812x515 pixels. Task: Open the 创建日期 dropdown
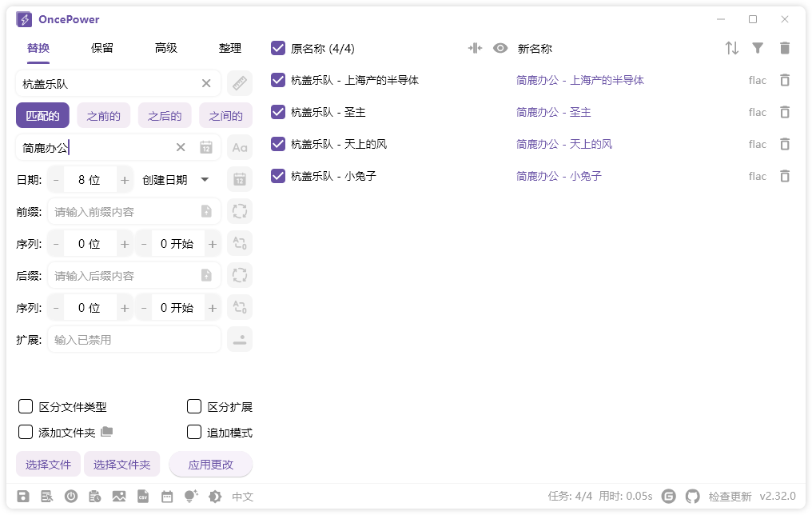[x=177, y=179]
